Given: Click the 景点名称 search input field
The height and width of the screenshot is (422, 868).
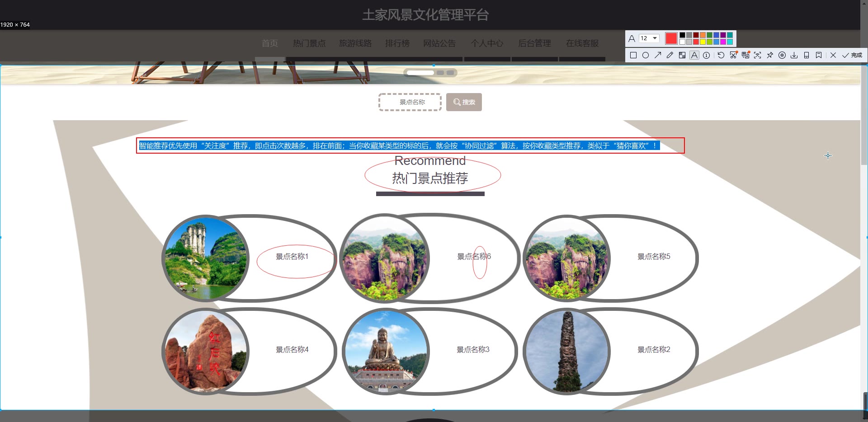Looking at the screenshot, I should (x=410, y=102).
